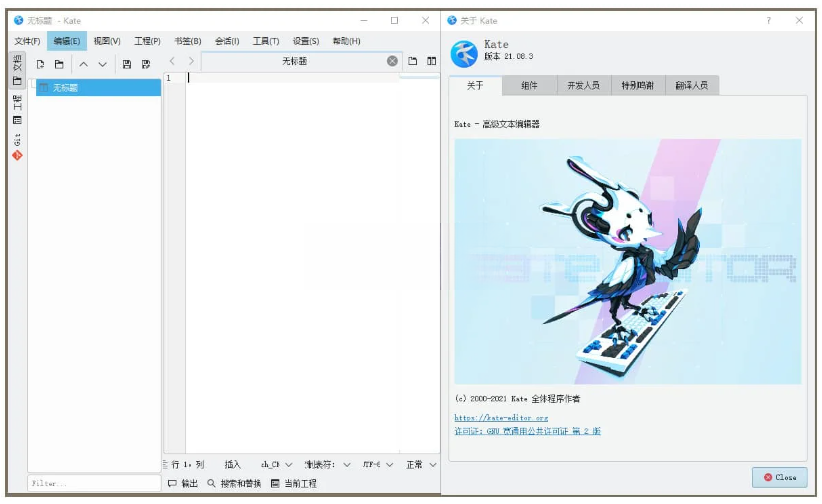Image resolution: width=822 pixels, height=504 pixels.
Task: Open 工程(P) menu
Action: tap(147, 41)
